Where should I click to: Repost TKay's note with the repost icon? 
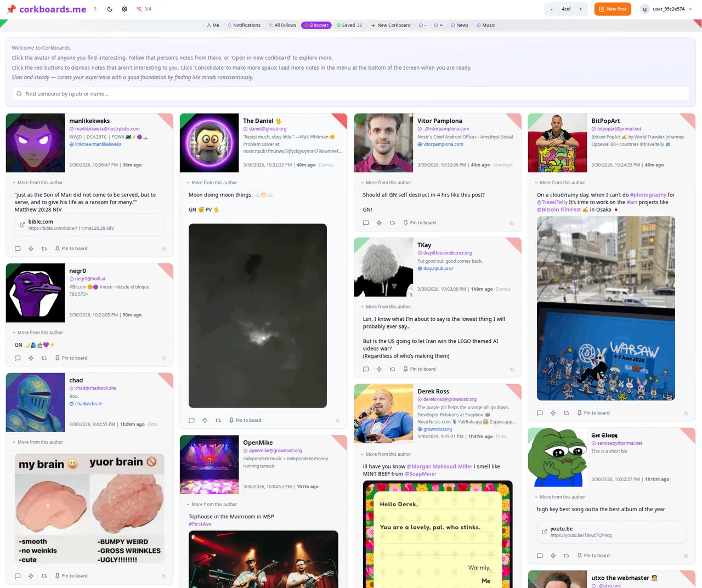(392, 369)
